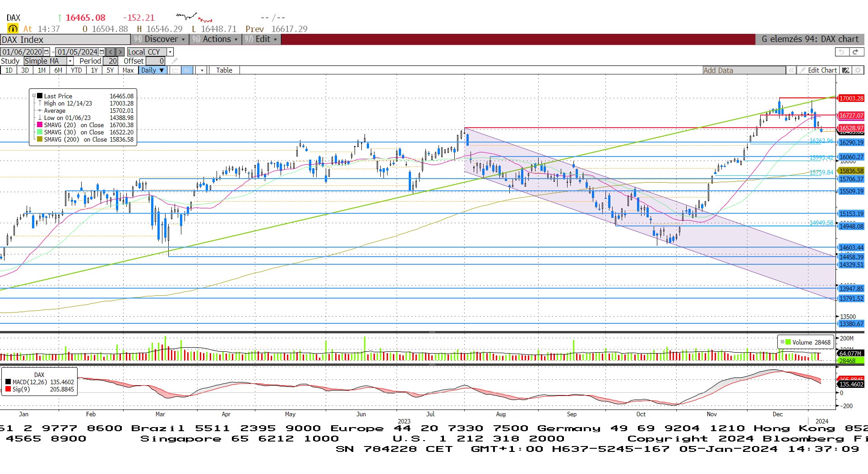Click the pencil icon next to Offset
This screenshot has width=868, height=474.
[x=175, y=61]
